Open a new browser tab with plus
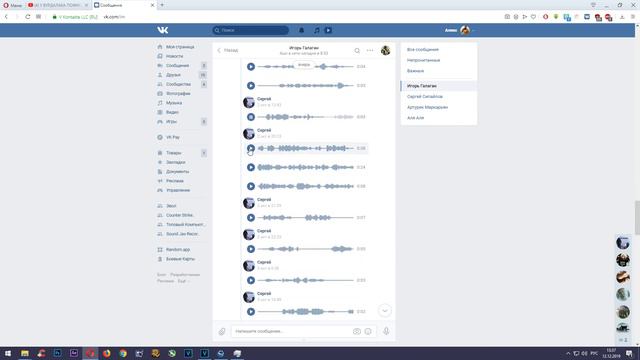Screen dimensions: 640x360 (162, 5)
